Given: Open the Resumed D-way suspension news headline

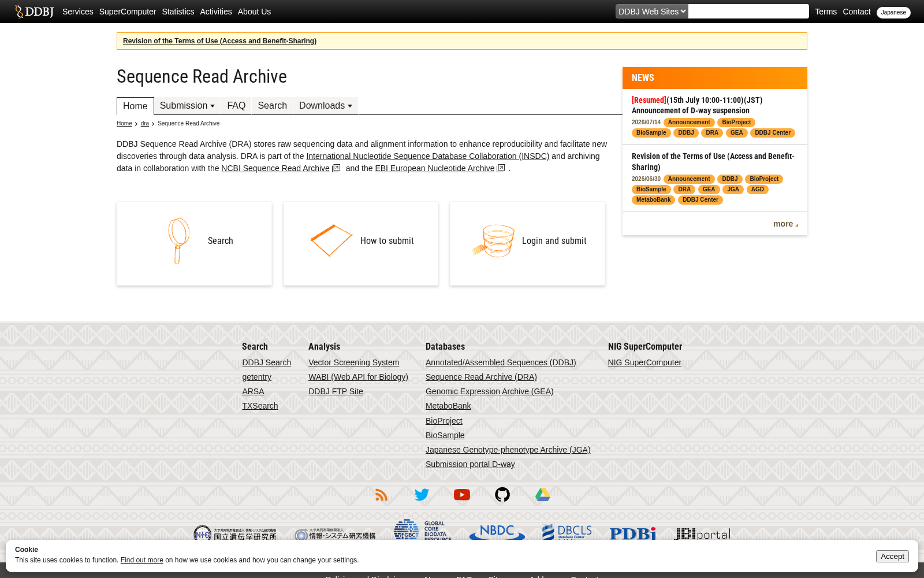Looking at the screenshot, I should (x=697, y=105).
